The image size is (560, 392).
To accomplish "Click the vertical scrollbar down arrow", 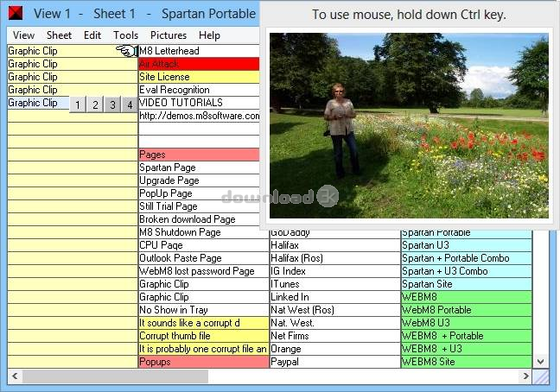I will click(541, 361).
